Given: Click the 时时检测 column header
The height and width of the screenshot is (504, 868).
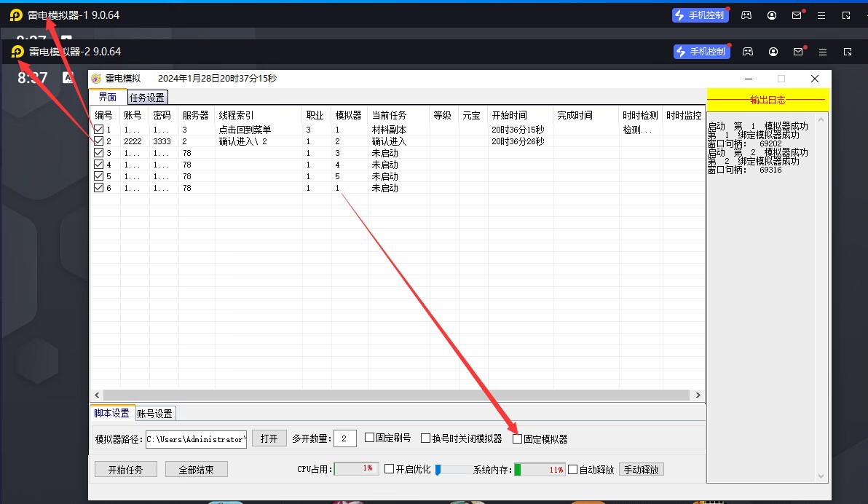Looking at the screenshot, I should [x=640, y=115].
